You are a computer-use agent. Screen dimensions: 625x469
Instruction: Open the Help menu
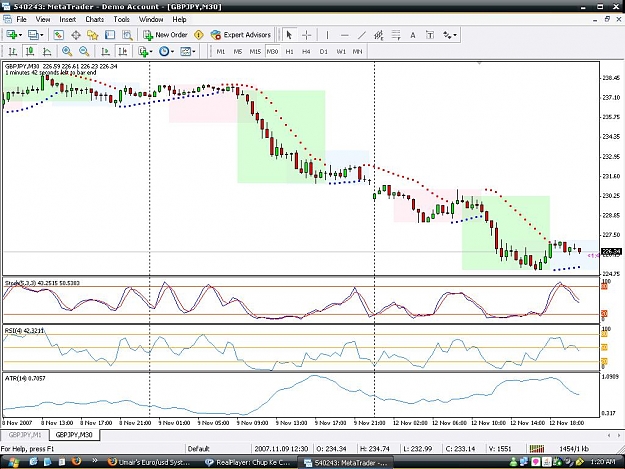179,19
